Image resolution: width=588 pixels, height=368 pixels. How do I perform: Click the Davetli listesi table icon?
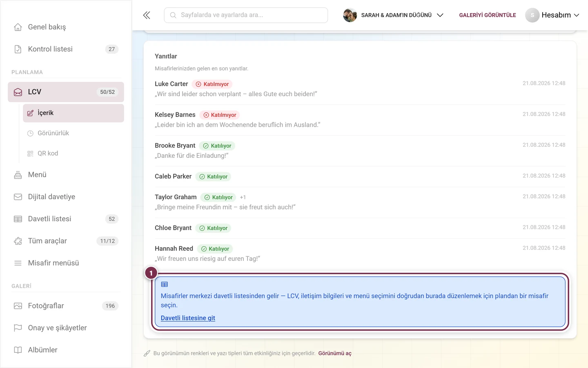click(18, 219)
